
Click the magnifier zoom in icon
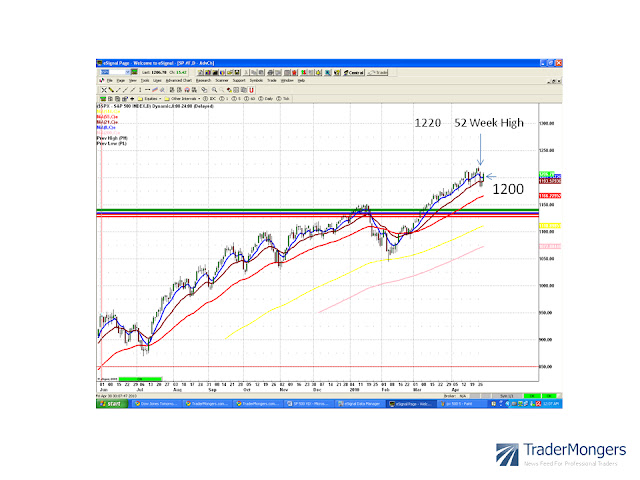click(214, 90)
